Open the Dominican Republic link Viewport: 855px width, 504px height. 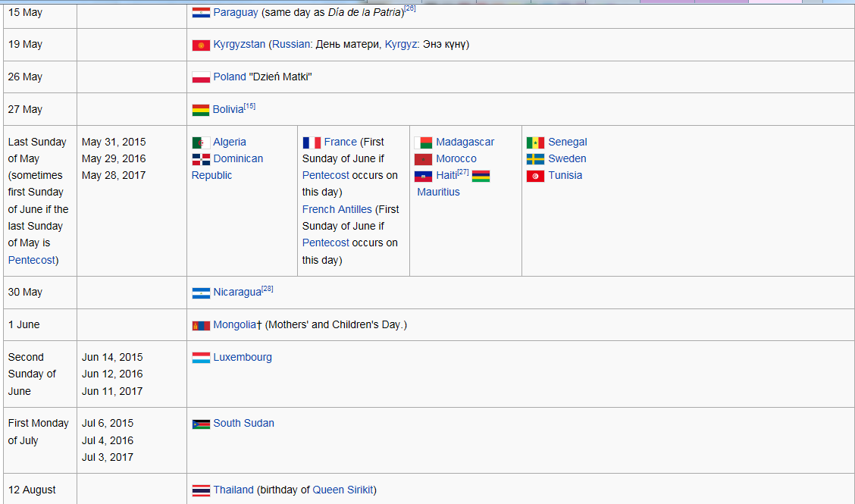point(238,158)
